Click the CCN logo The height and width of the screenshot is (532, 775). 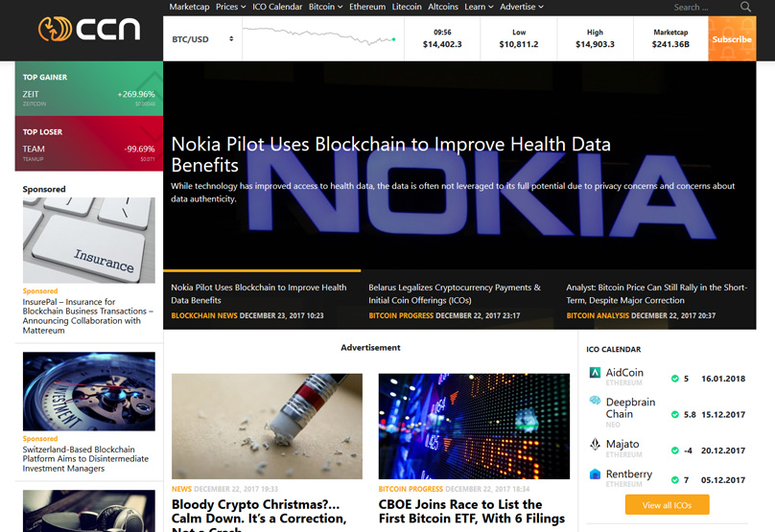pos(89,29)
